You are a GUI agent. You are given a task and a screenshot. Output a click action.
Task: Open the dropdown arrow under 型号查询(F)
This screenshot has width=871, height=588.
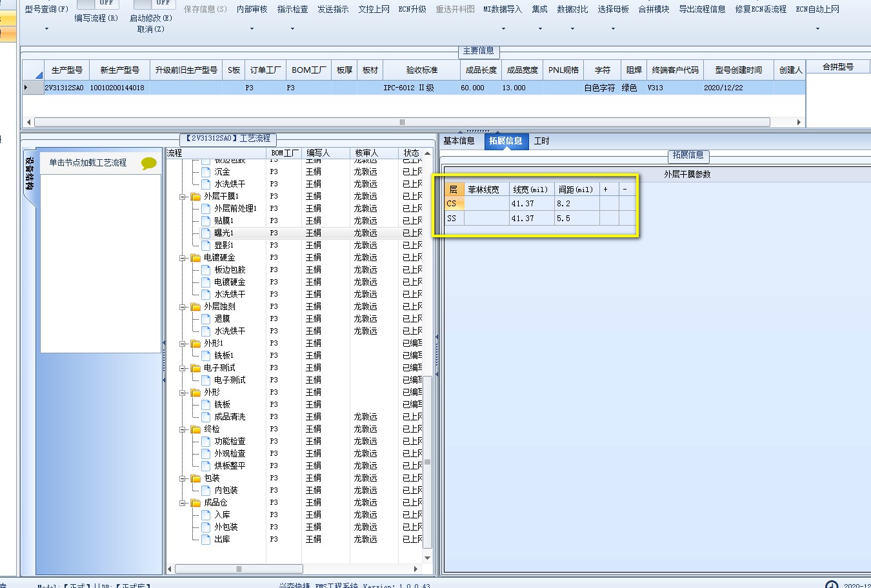pos(46,29)
